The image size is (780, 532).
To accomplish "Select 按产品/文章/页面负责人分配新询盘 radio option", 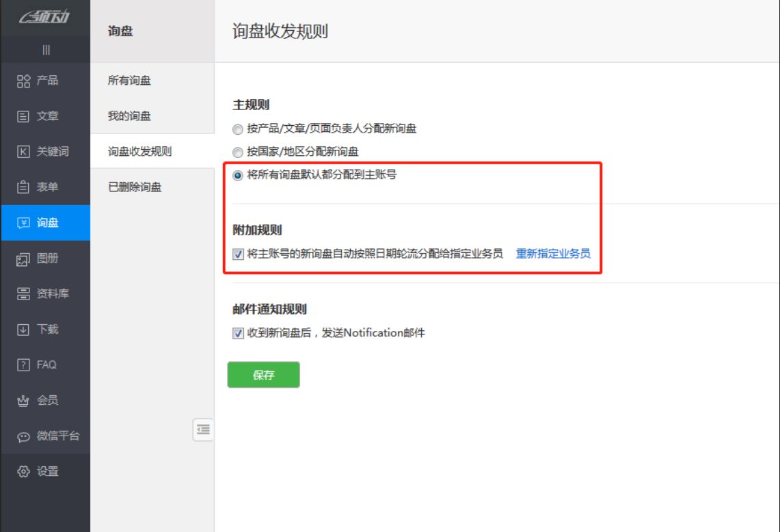I will tap(238, 129).
